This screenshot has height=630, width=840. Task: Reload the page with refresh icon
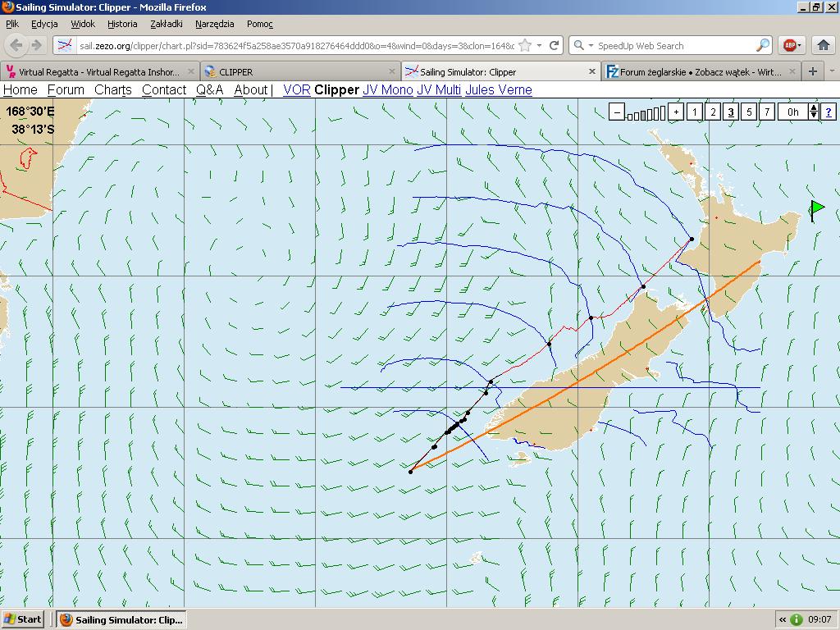pos(555,46)
